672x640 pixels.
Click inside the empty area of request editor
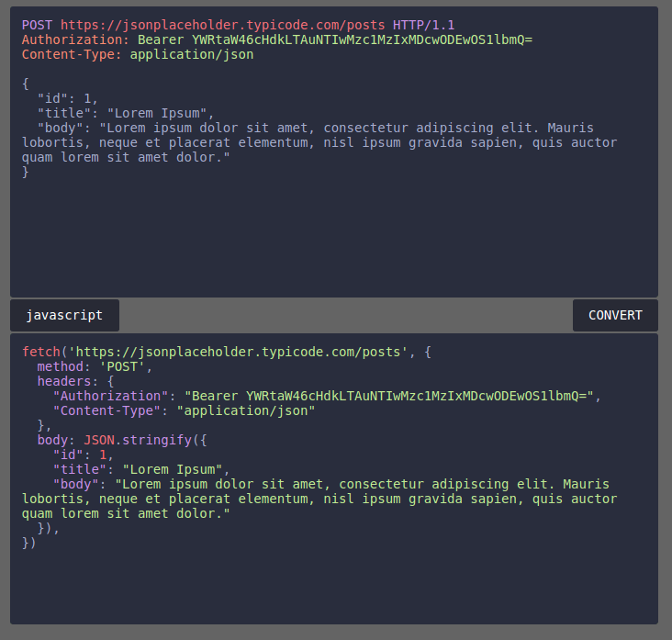(x=334, y=236)
